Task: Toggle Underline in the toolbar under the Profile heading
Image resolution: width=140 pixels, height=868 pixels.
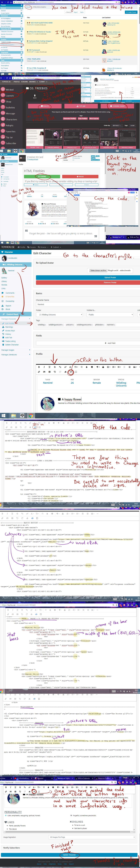Action: [x=49, y=367]
